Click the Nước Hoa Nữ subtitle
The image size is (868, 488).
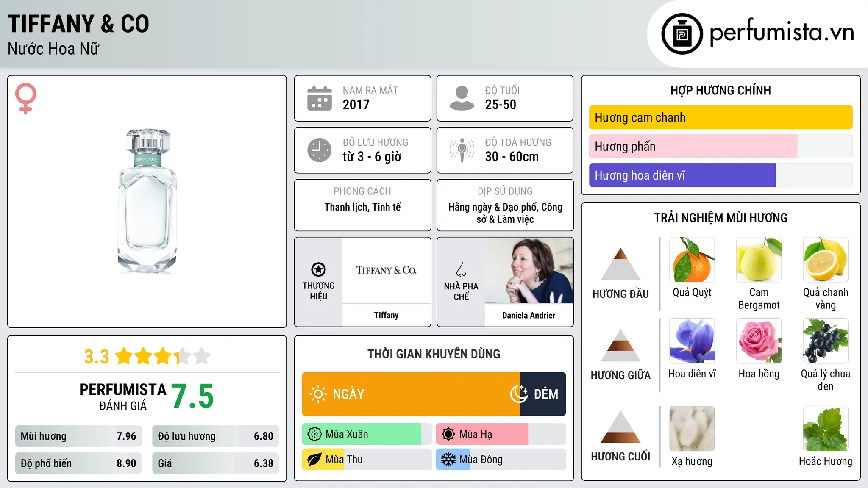pos(53,49)
